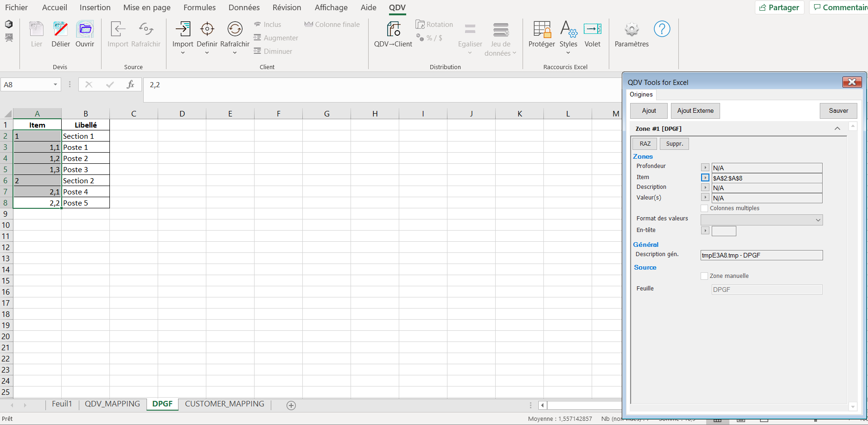The width and height of the screenshot is (868, 425).
Task: Click the Source Import icon
Action: tap(118, 29)
